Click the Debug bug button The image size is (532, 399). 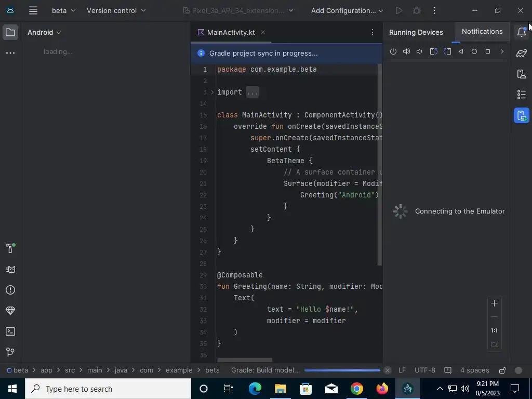(417, 10)
